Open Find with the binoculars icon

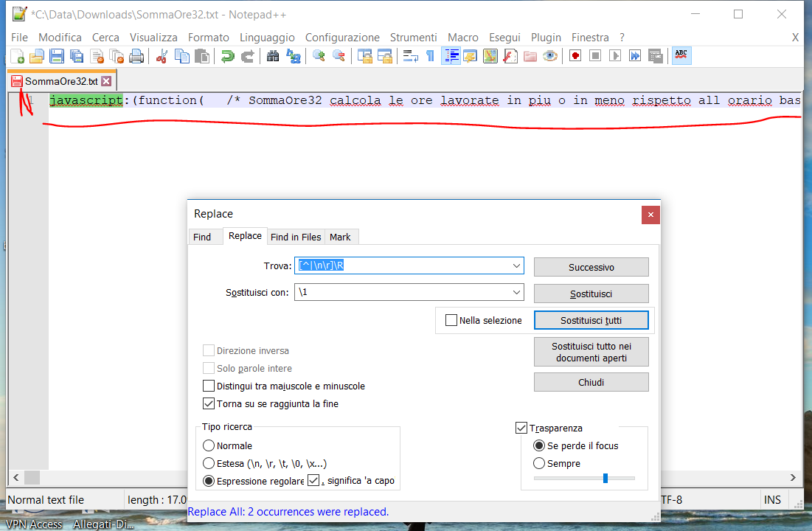click(x=273, y=56)
